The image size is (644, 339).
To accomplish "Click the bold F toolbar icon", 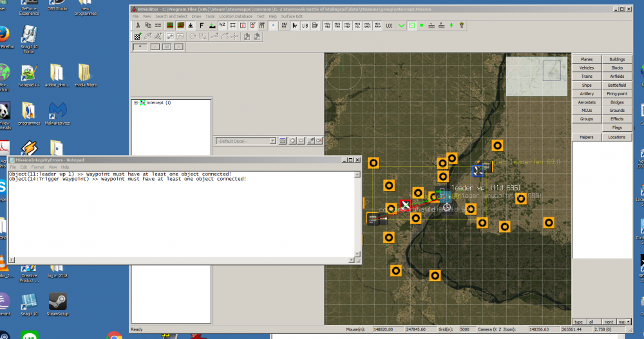I will [202, 25].
